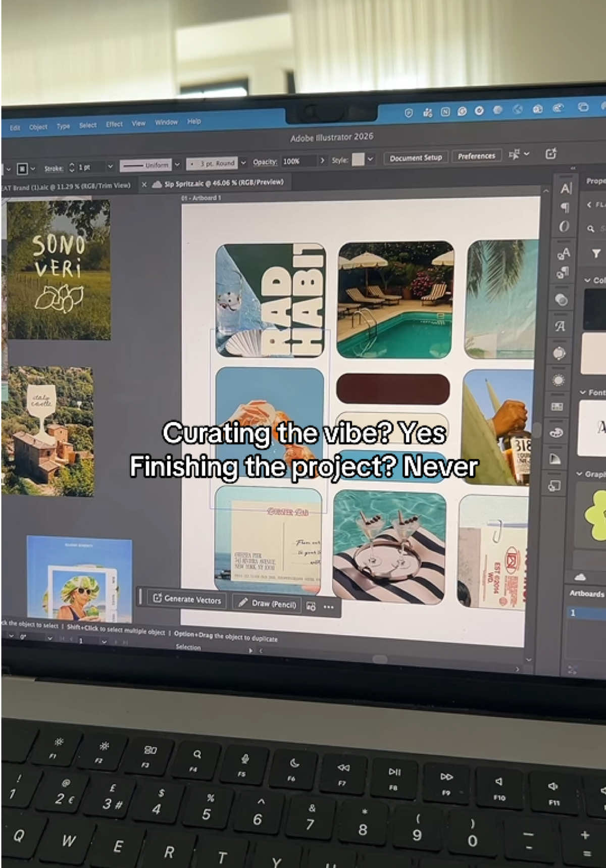Collapse the Graphics section in Libraries
Image resolution: width=606 pixels, height=868 pixels.
pyautogui.click(x=579, y=474)
